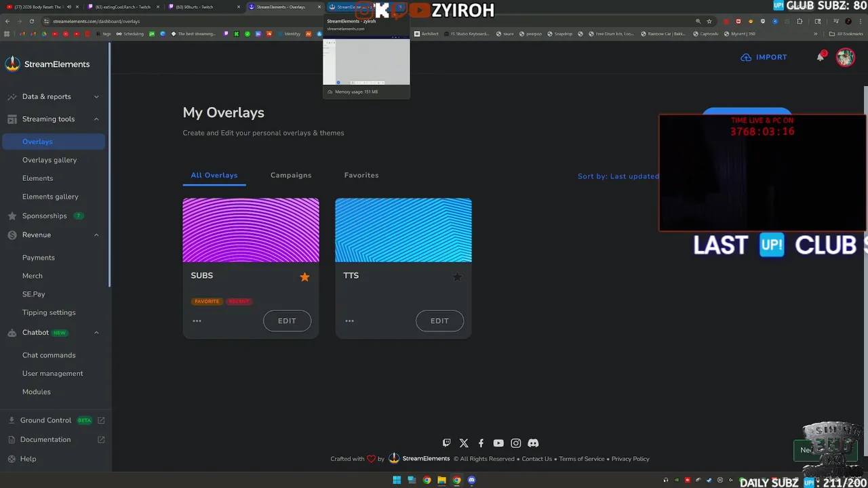Collapse the Streaming tools section
The image size is (868, 488).
click(x=96, y=119)
